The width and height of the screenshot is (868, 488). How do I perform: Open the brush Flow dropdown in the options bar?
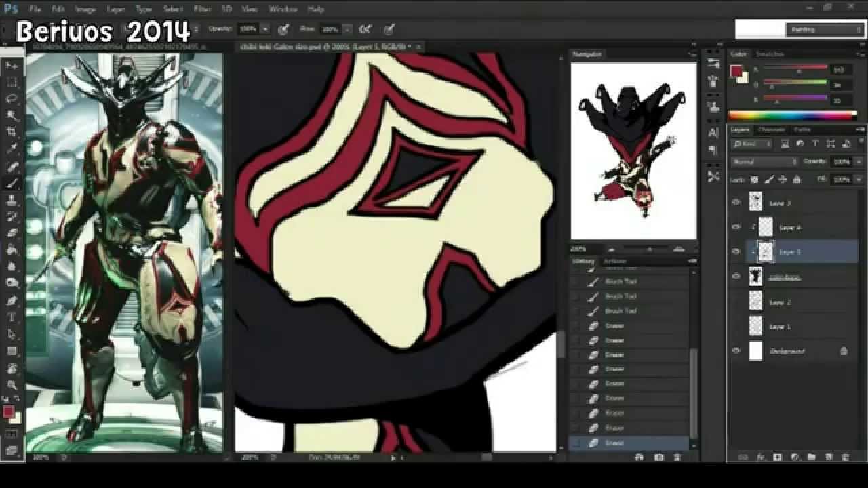click(347, 29)
